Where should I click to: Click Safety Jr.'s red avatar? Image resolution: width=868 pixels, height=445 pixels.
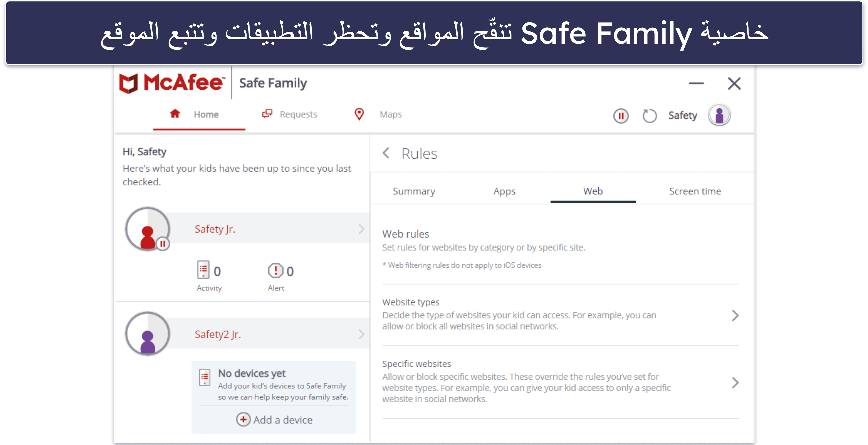pyautogui.click(x=147, y=229)
